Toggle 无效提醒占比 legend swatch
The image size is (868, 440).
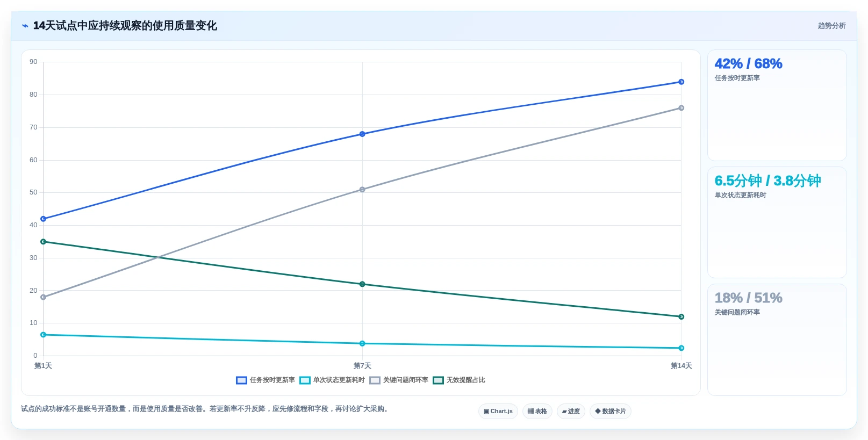[438, 380]
